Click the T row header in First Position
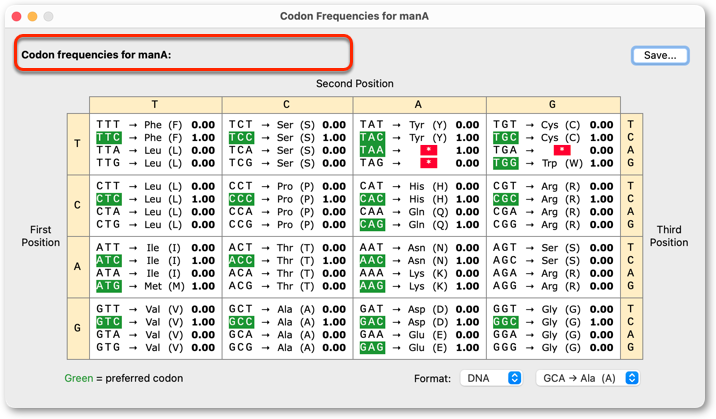Viewport: 716px width, 419px height. 78,144
